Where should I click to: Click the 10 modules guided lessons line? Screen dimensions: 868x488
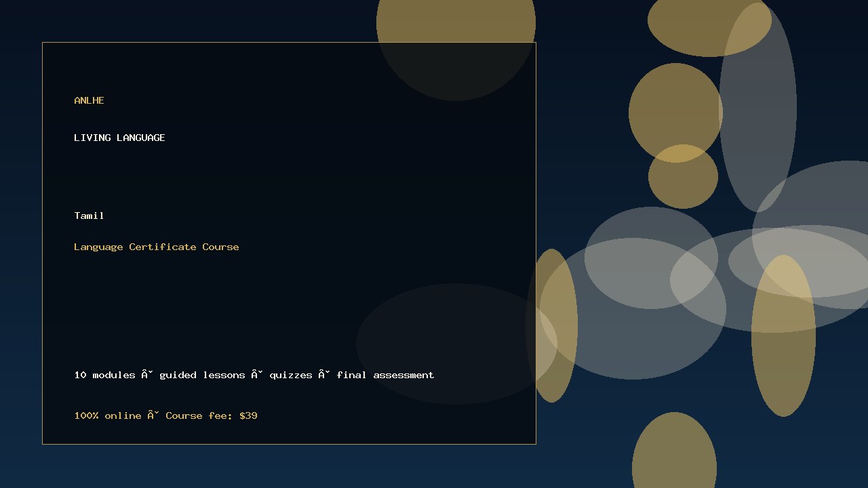254,375
